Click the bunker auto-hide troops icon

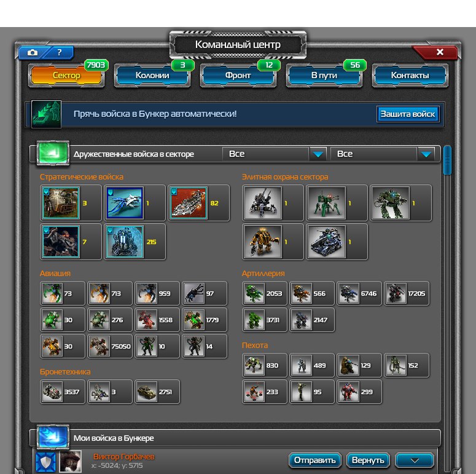coord(47,114)
